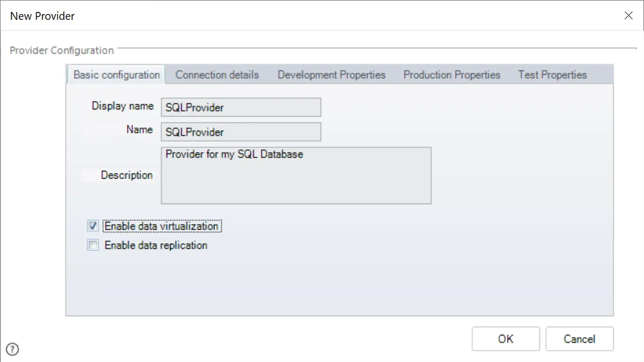Click into the Display name field
The height and width of the screenshot is (362, 644).
pos(241,107)
